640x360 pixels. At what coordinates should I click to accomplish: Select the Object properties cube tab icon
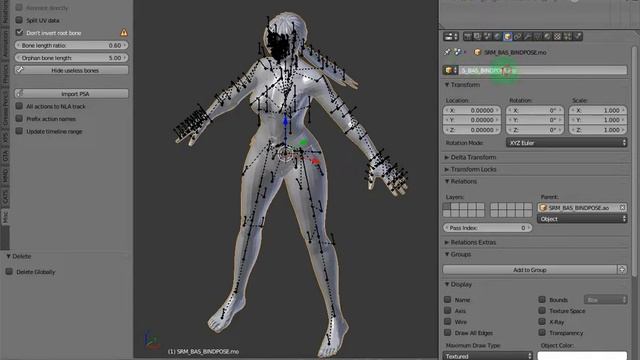507,37
